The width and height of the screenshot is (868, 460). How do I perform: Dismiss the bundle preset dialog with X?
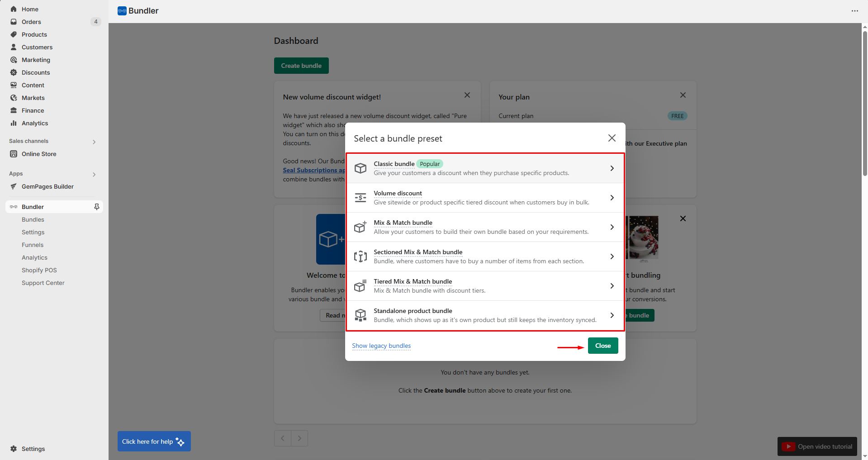(612, 138)
